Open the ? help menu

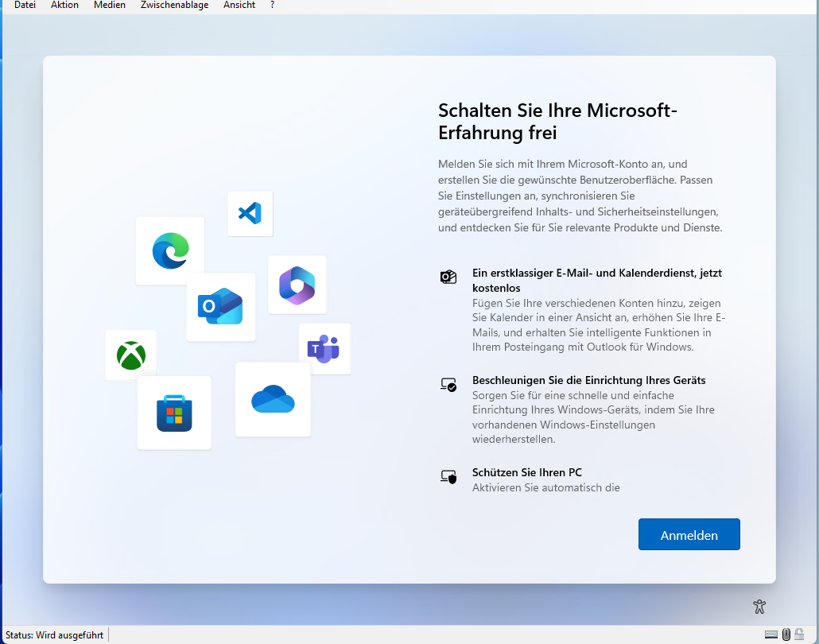pyautogui.click(x=272, y=6)
